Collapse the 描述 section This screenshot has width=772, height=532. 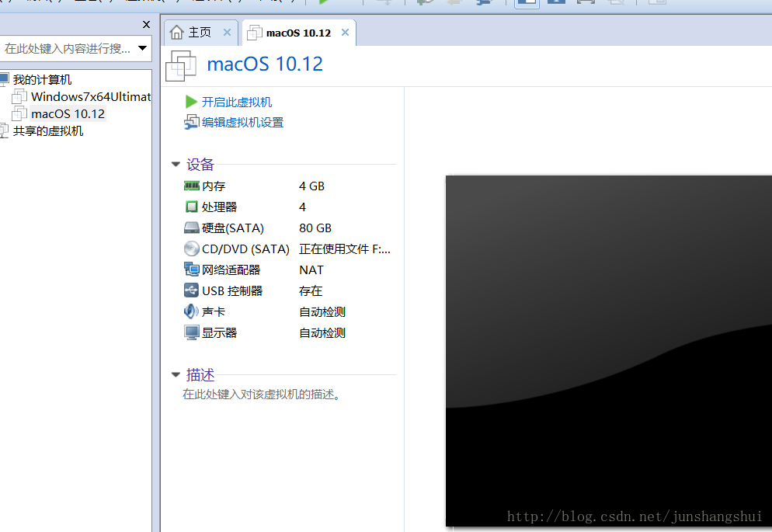point(176,375)
